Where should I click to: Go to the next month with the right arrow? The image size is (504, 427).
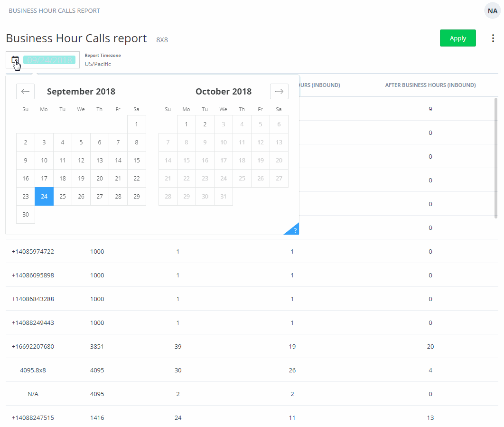(279, 91)
